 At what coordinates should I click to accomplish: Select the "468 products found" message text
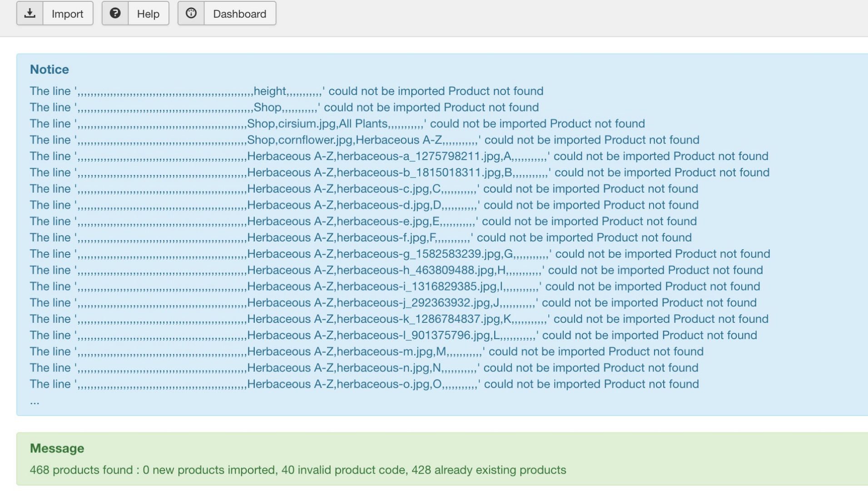298,470
